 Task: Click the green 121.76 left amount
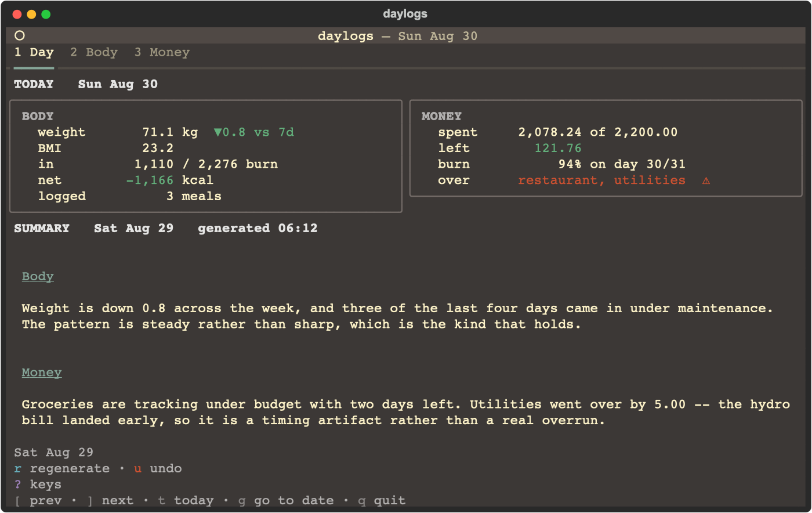(558, 149)
